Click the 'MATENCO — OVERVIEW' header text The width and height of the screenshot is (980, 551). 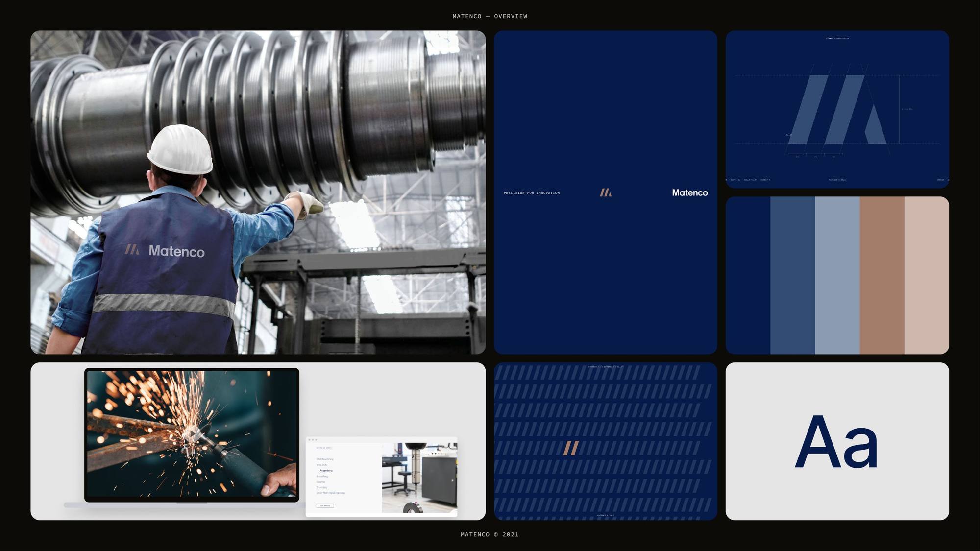pos(490,16)
